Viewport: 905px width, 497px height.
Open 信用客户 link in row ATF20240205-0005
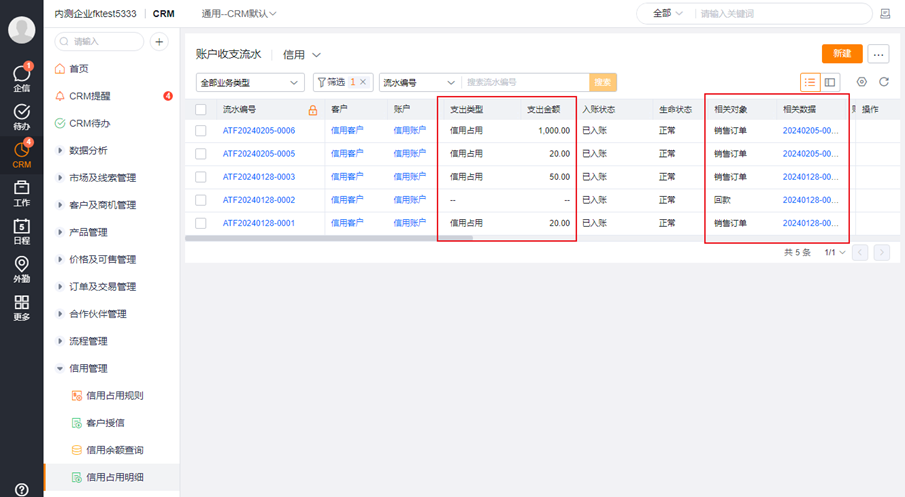pyautogui.click(x=347, y=154)
